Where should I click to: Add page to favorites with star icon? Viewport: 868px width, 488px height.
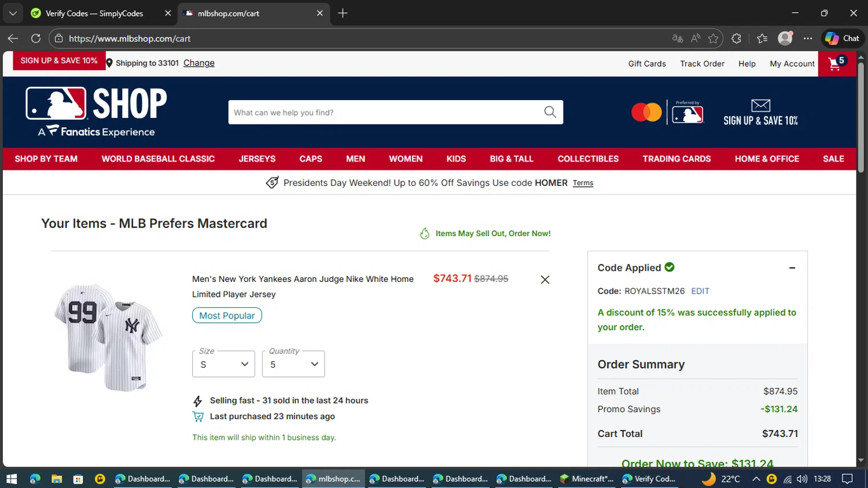(x=713, y=38)
